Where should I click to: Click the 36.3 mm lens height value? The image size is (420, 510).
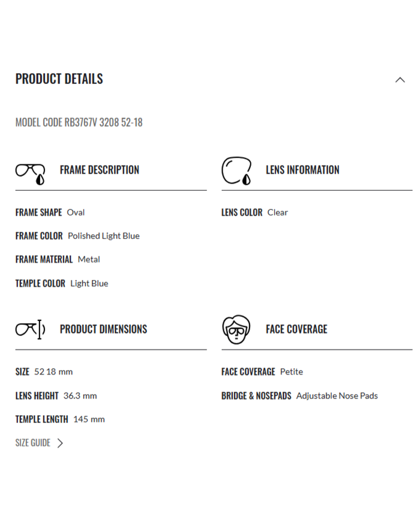tap(80, 396)
